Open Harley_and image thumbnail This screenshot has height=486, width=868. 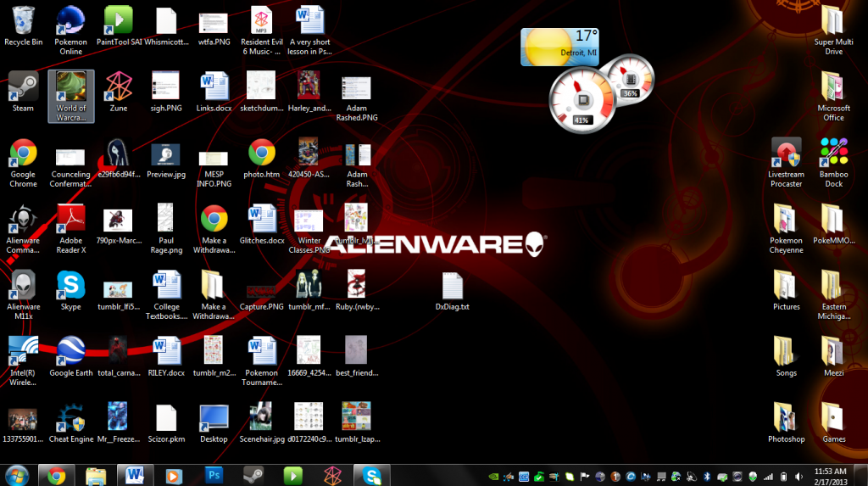tap(309, 92)
